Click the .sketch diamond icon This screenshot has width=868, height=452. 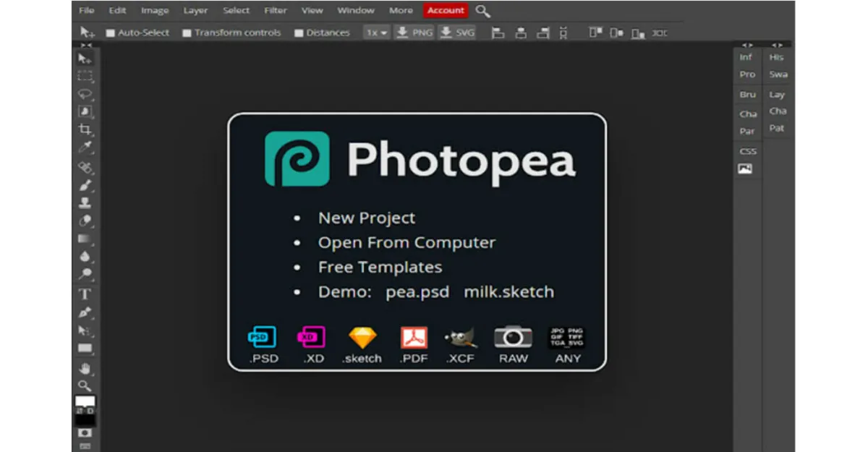tap(362, 338)
